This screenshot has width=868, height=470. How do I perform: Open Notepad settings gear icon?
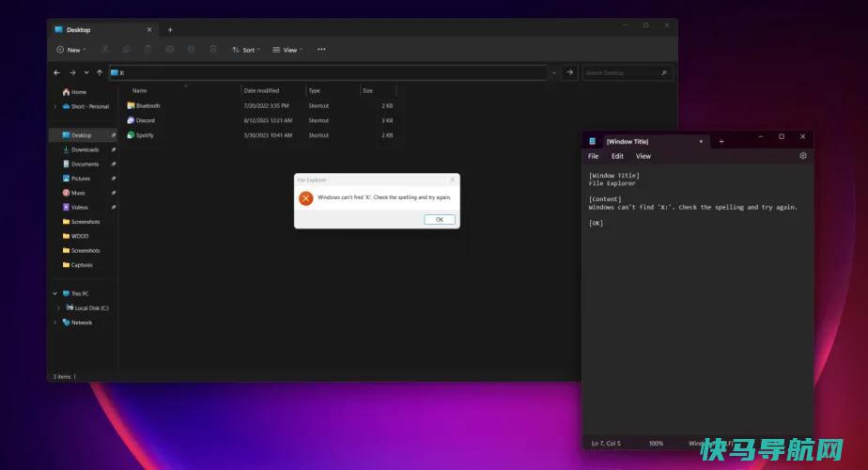point(802,156)
